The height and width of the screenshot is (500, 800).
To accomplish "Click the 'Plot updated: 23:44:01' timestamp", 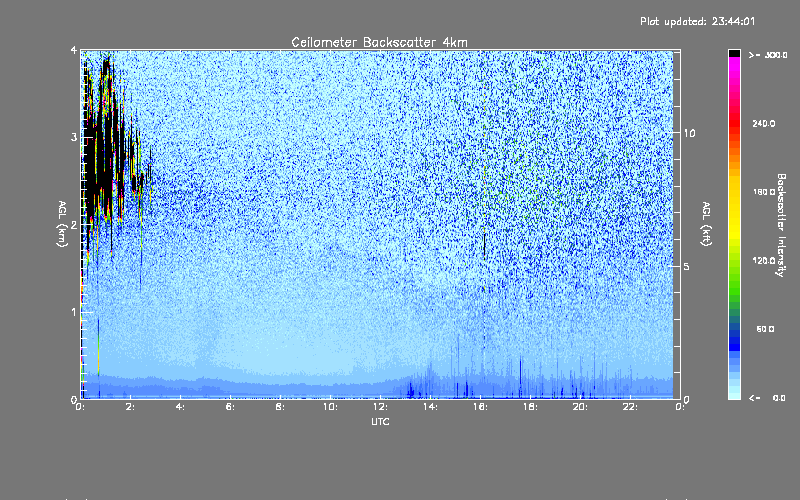I will pyautogui.click(x=697, y=21).
